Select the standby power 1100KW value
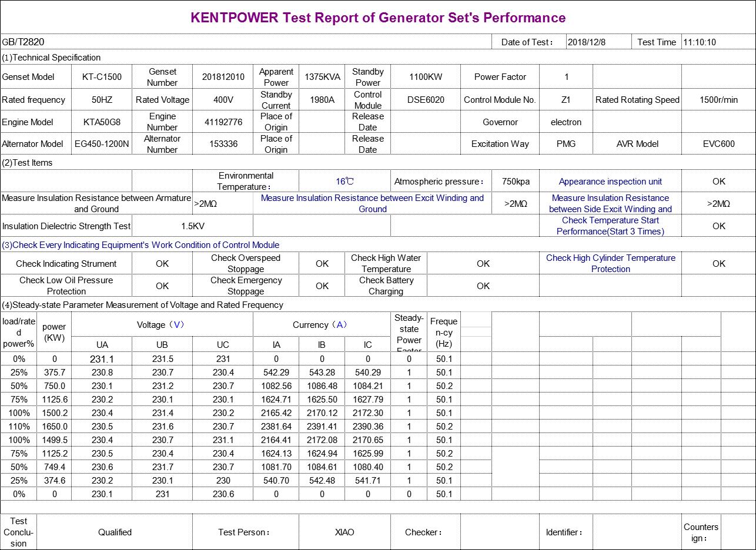Image resolution: width=756 pixels, height=550 pixels. (426, 77)
